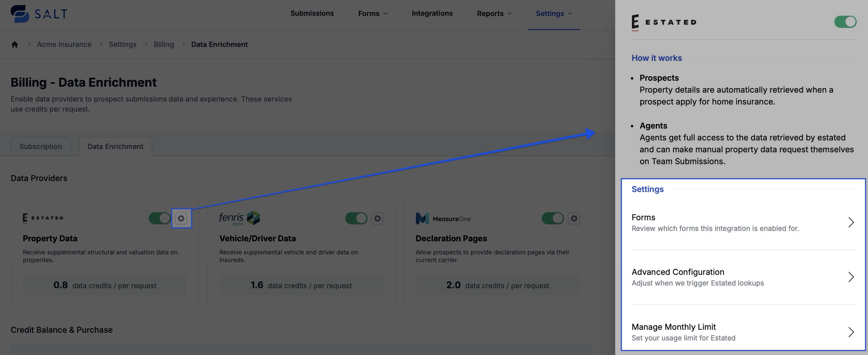Image resolution: width=868 pixels, height=355 pixels.
Task: Toggle Estated Property Data switch off
Action: coord(160,218)
